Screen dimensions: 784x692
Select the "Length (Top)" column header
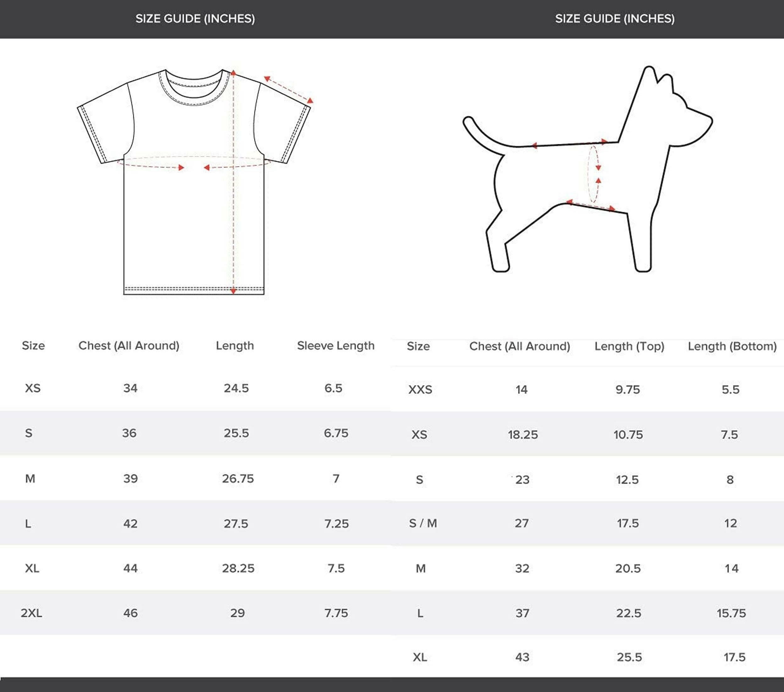point(629,346)
